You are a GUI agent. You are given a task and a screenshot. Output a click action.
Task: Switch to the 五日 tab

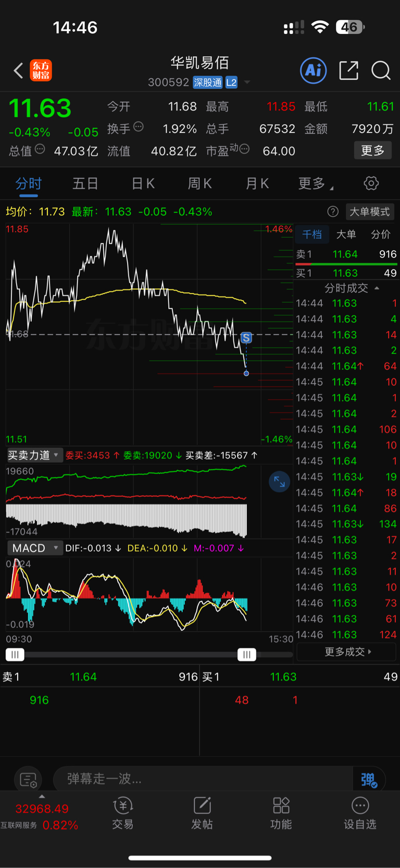tap(85, 184)
